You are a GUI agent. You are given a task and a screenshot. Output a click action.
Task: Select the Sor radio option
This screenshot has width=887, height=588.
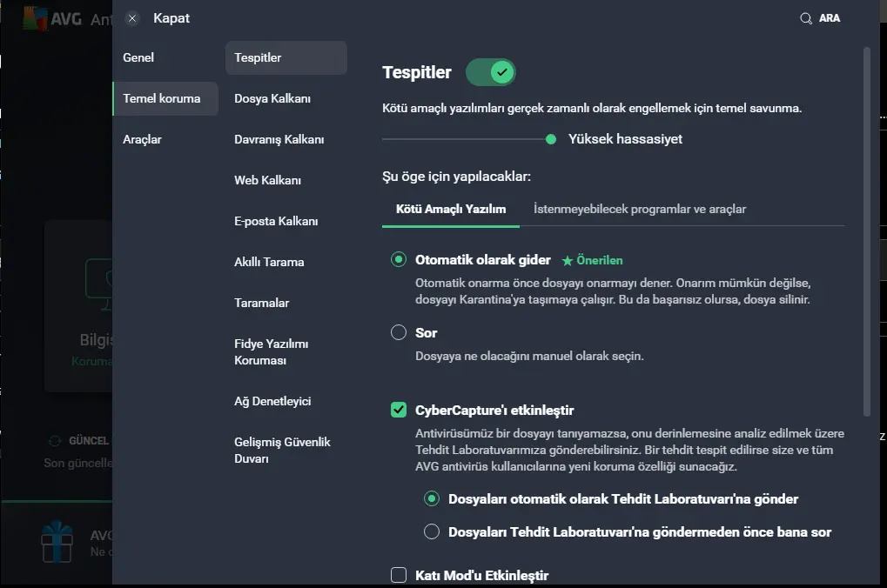399,332
